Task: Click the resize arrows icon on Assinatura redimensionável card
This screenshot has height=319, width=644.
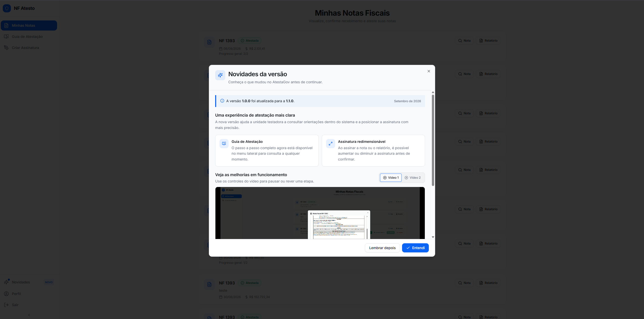Action: (x=331, y=144)
